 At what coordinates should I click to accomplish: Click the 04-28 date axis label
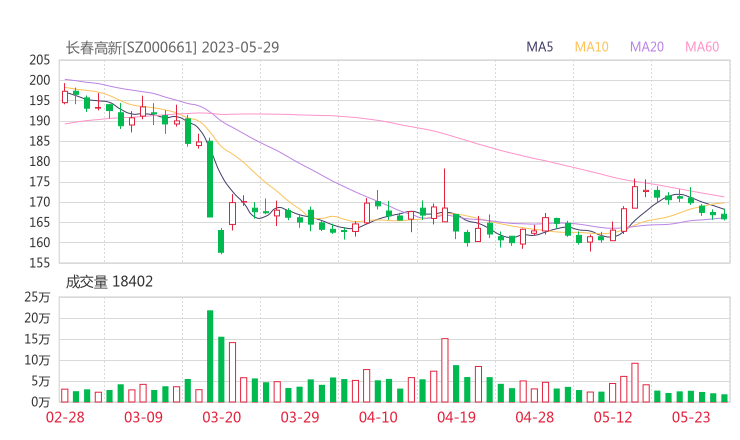[535, 417]
